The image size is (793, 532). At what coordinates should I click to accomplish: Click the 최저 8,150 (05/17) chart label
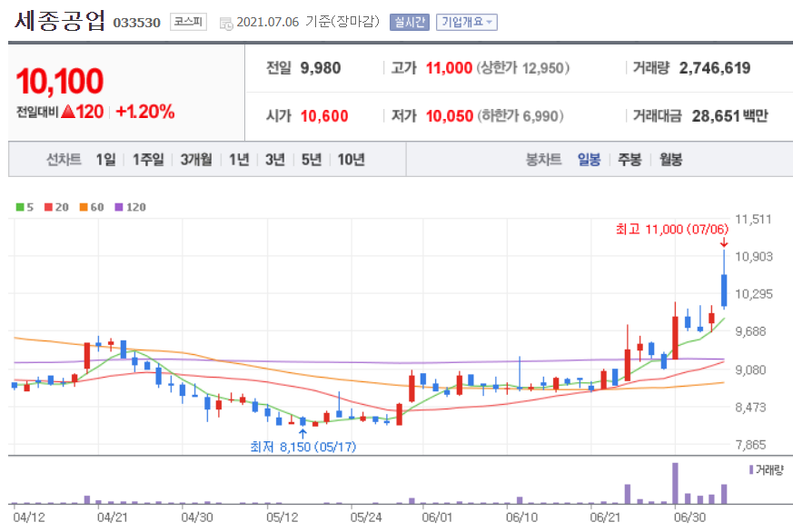302,447
